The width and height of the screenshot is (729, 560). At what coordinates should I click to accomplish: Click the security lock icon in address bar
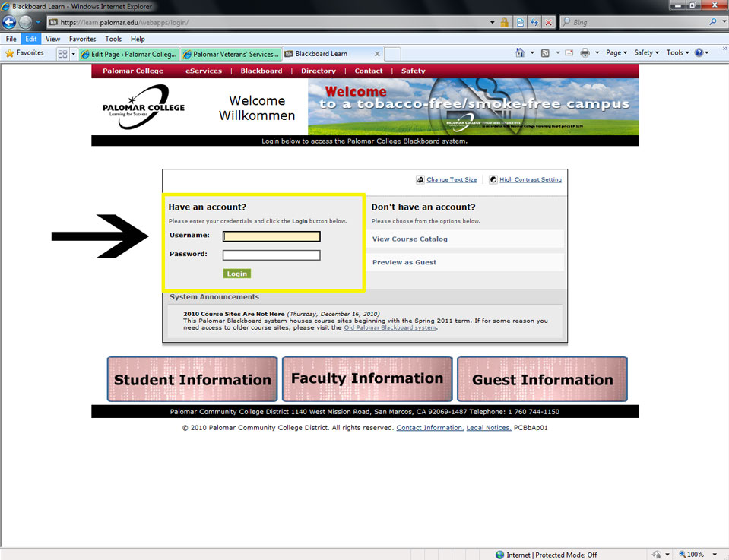(504, 22)
